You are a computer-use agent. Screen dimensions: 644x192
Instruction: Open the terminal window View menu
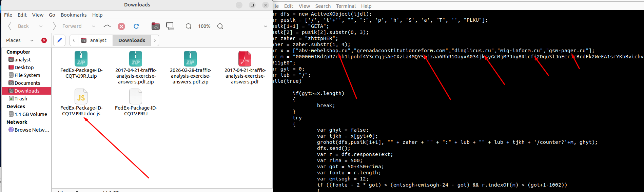tap(304, 6)
